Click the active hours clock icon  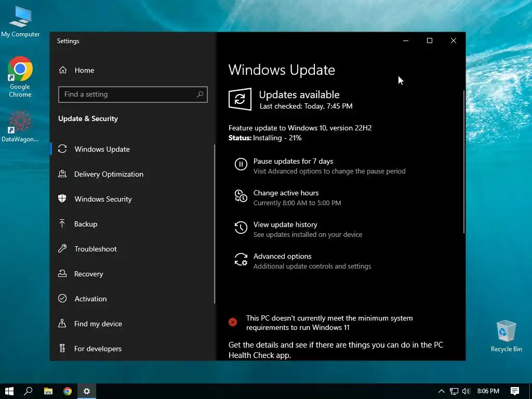click(x=241, y=196)
